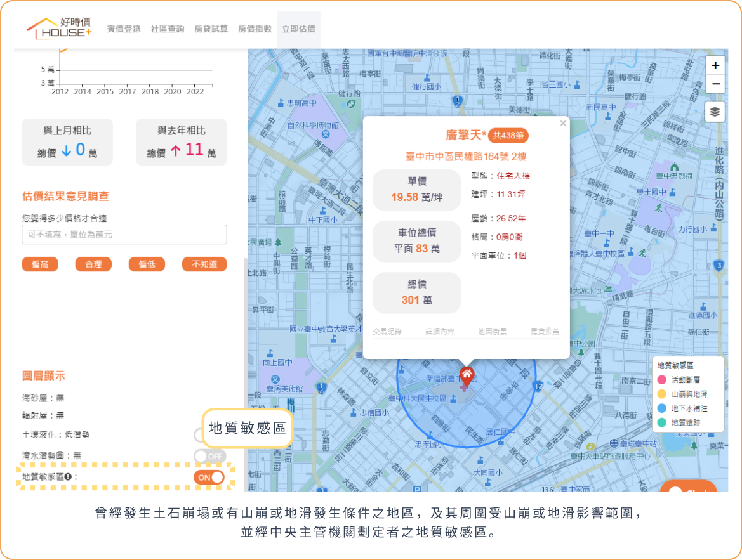Switch to 交易紀錄 tab in popup
Viewport: 742px width, 560px height.
coord(387,331)
